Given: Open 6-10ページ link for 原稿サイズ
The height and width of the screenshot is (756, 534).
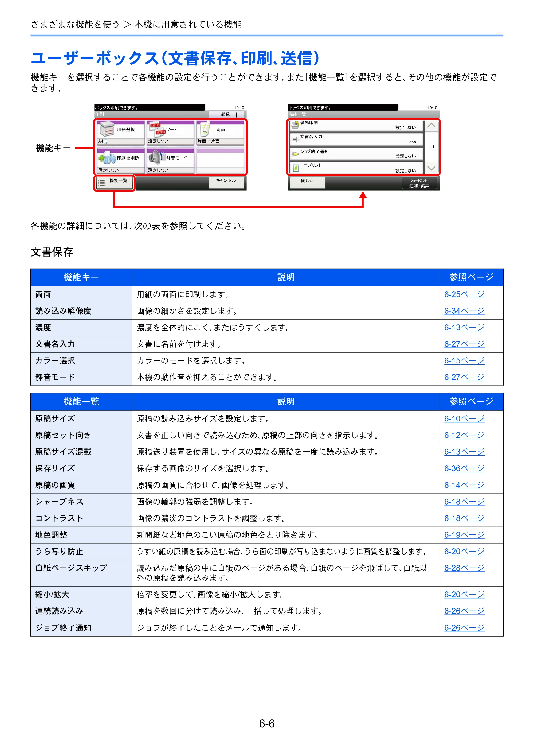Looking at the screenshot, I should tap(464, 418).
